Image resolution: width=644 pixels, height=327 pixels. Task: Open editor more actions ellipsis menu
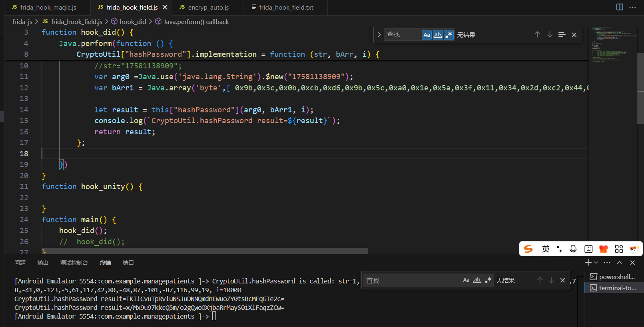632,7
